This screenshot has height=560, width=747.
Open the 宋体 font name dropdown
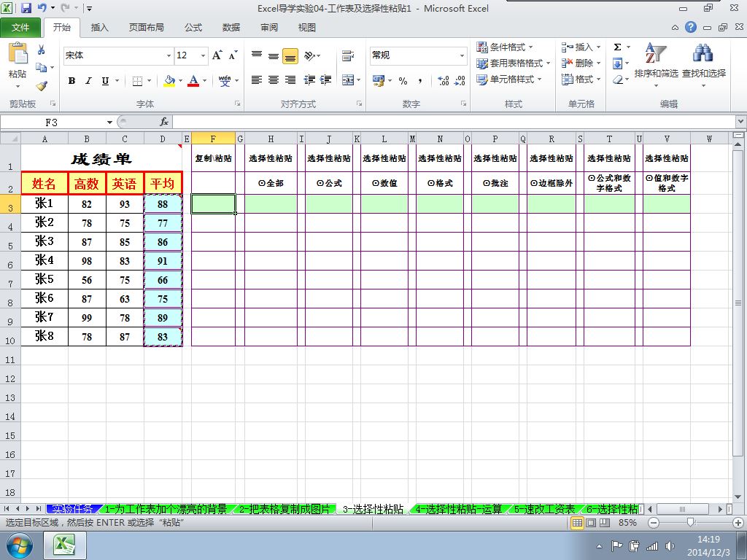pos(169,55)
